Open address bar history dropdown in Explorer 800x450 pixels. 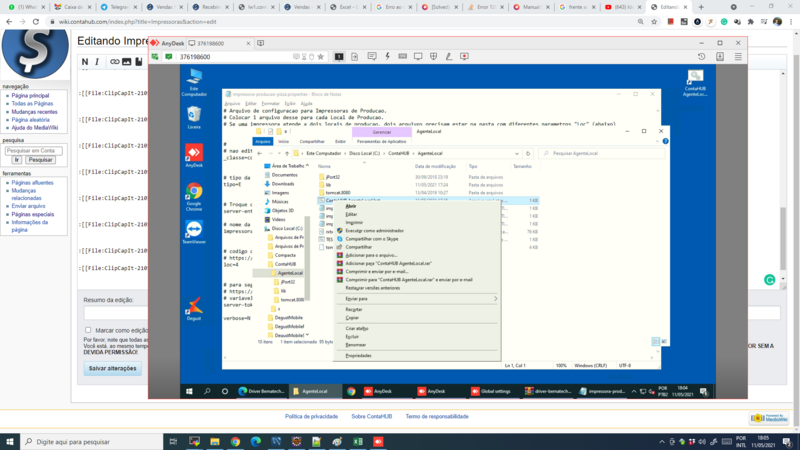(x=517, y=154)
